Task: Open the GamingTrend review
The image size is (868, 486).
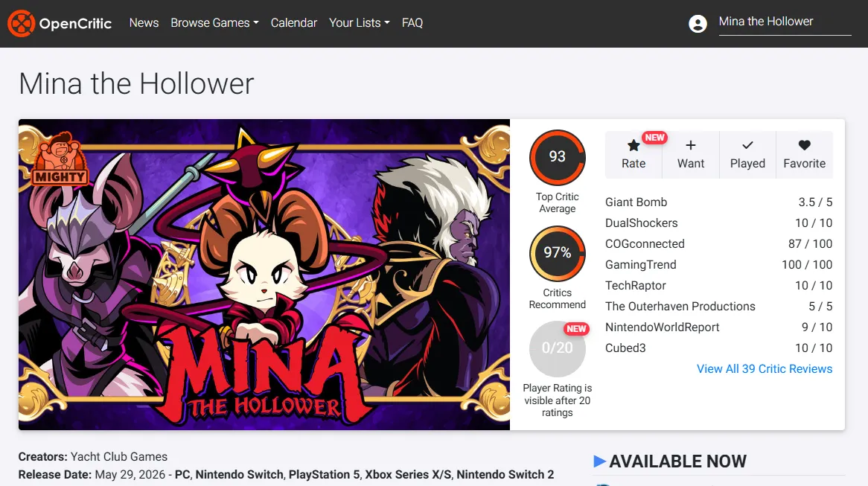Action: coord(640,265)
